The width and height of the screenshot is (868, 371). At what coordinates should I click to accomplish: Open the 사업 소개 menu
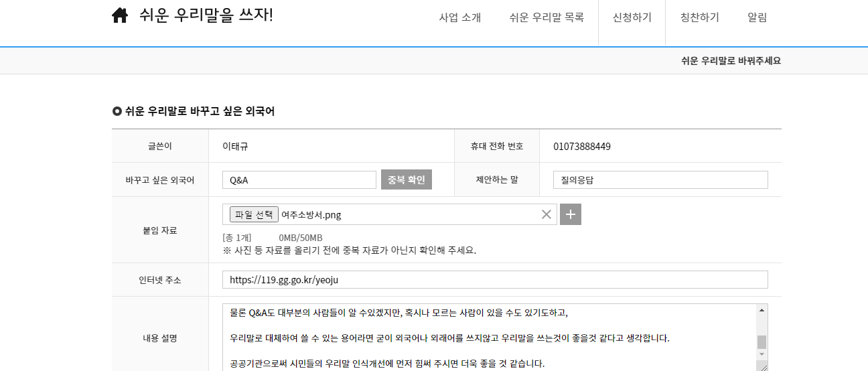pyautogui.click(x=459, y=18)
